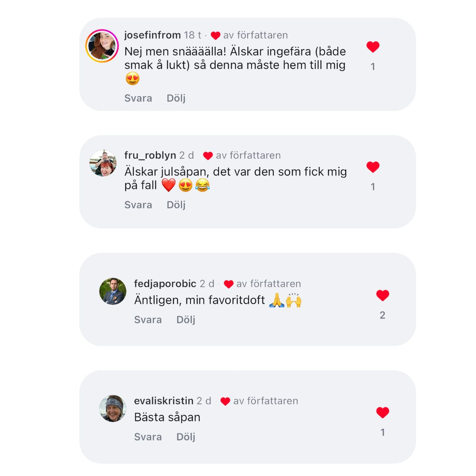Image resolution: width=476 pixels, height=476 pixels.
Task: Reply to fedjaporobic with Svara
Action: click(148, 319)
